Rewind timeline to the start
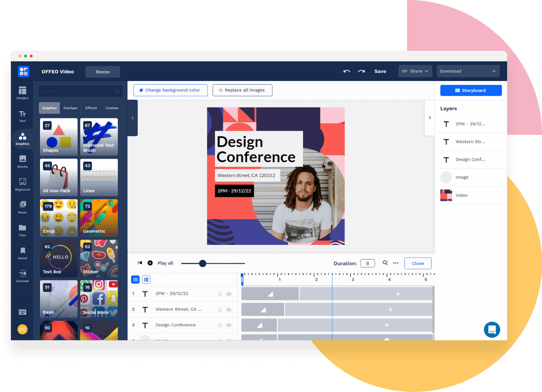The height and width of the screenshot is (392, 542). pyautogui.click(x=140, y=263)
